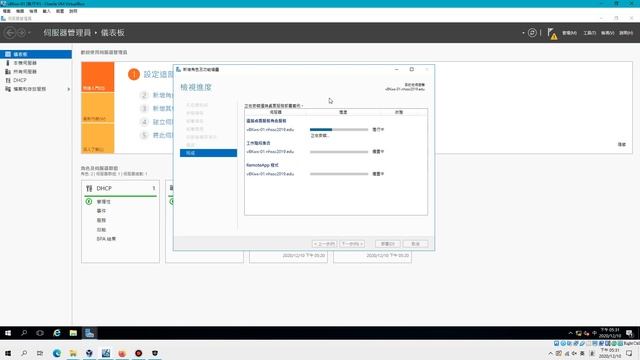
Task: Open BPA 結果 in the DHCP tile
Action: click(106, 239)
